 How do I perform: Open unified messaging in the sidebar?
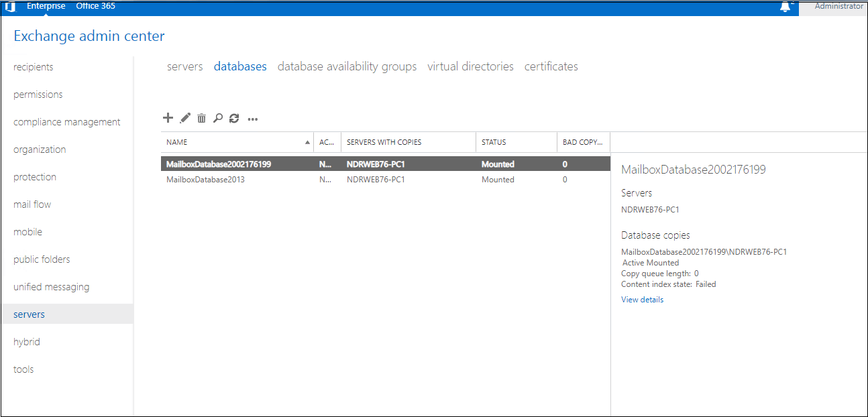tap(51, 287)
